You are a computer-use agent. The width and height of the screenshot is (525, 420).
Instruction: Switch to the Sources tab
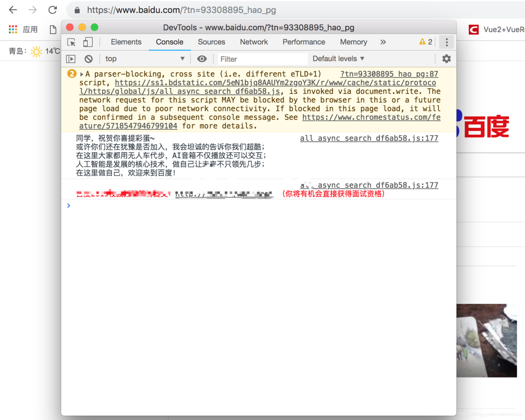[211, 42]
